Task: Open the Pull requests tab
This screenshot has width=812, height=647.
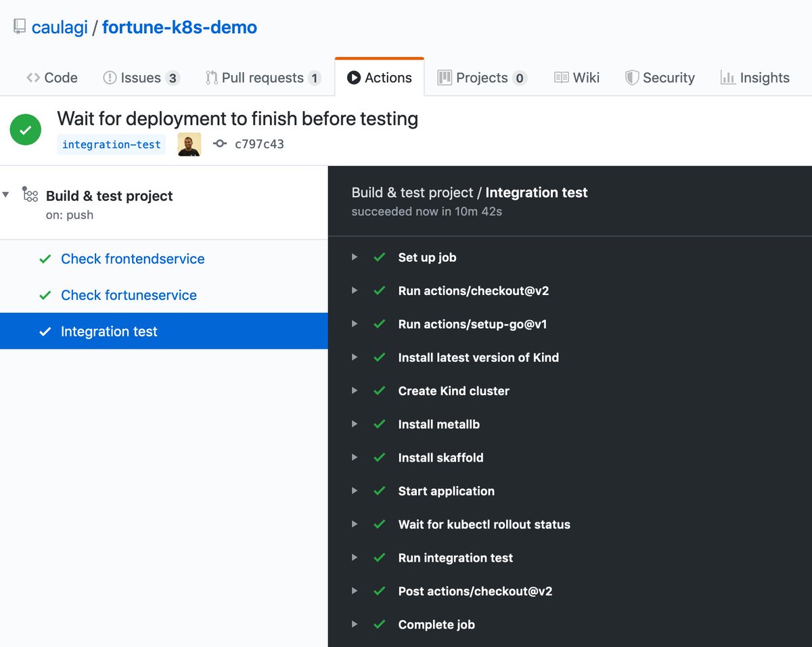Action: [x=263, y=78]
